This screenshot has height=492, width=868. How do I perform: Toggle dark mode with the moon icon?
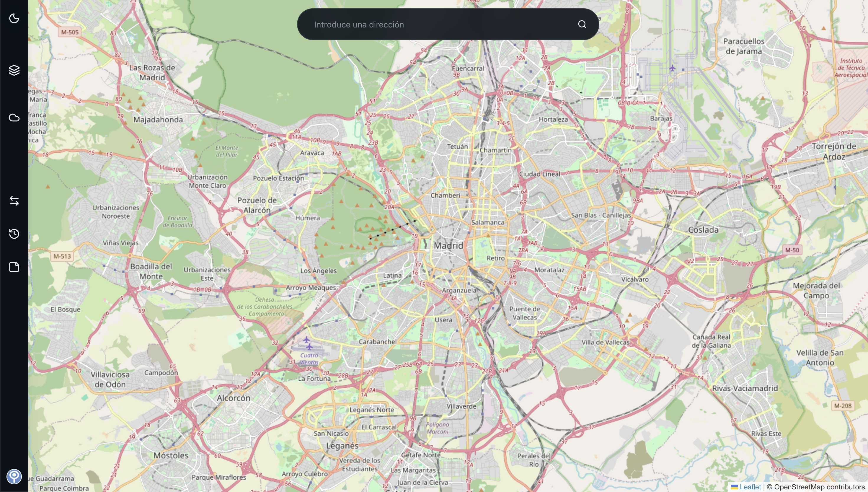click(14, 18)
